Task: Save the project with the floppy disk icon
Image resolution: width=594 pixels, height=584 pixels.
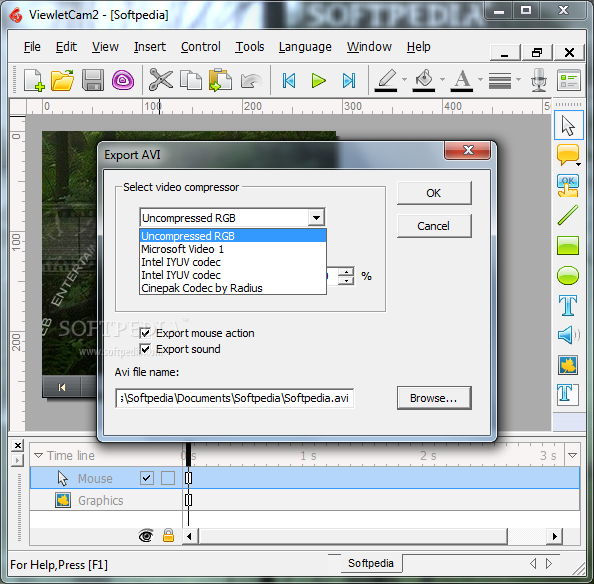Action: [x=93, y=80]
